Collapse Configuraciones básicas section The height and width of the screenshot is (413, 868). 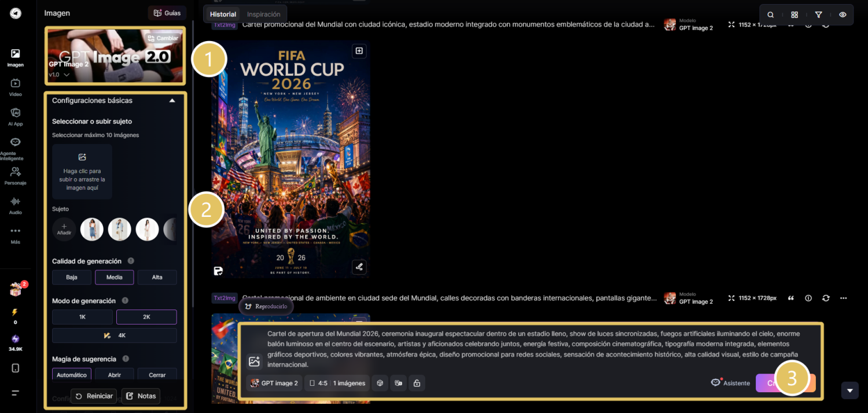coord(172,101)
